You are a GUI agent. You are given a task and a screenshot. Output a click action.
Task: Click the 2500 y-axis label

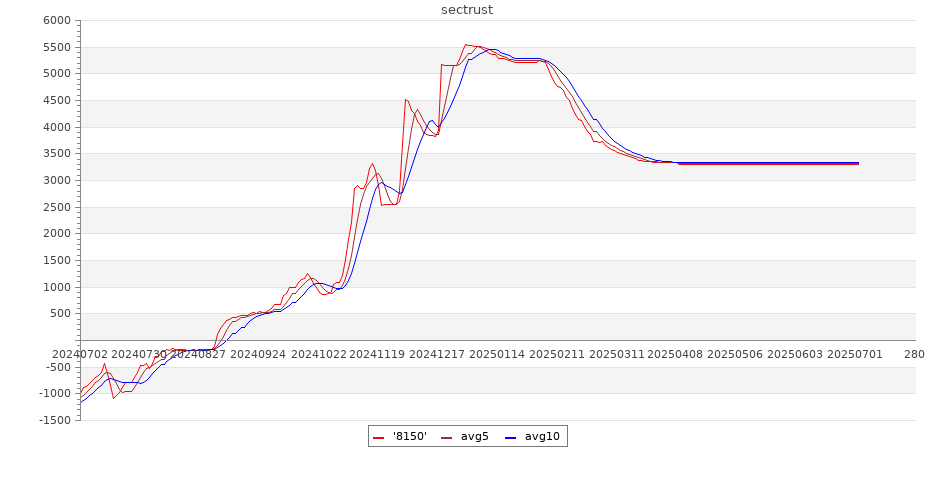57,207
